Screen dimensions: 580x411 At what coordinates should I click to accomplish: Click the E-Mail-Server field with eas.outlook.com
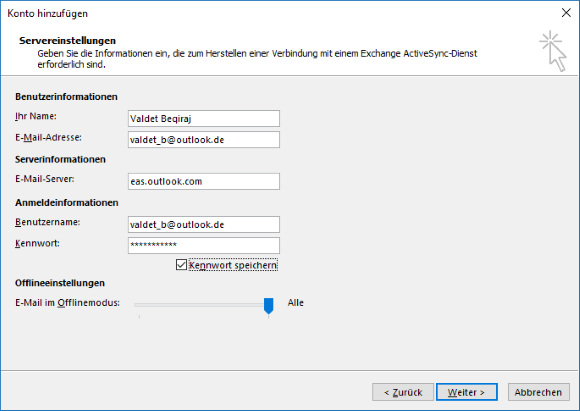[204, 181]
